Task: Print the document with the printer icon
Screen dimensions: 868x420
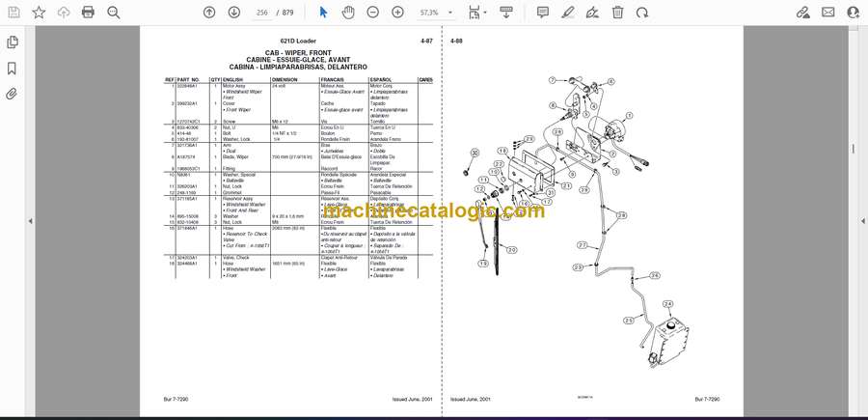Action: 88,13
